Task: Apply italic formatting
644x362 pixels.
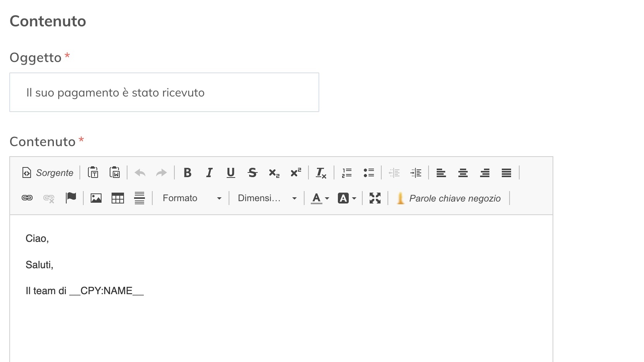Action: tap(209, 173)
